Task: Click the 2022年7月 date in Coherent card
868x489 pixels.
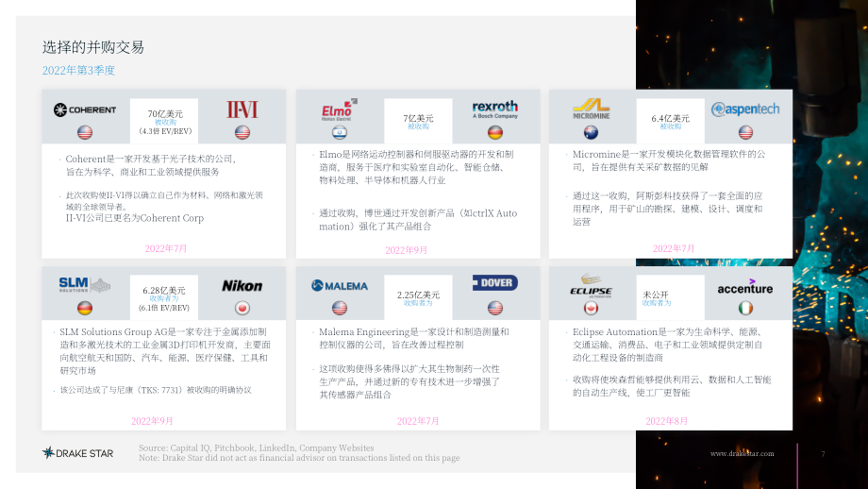Action: click(x=165, y=248)
